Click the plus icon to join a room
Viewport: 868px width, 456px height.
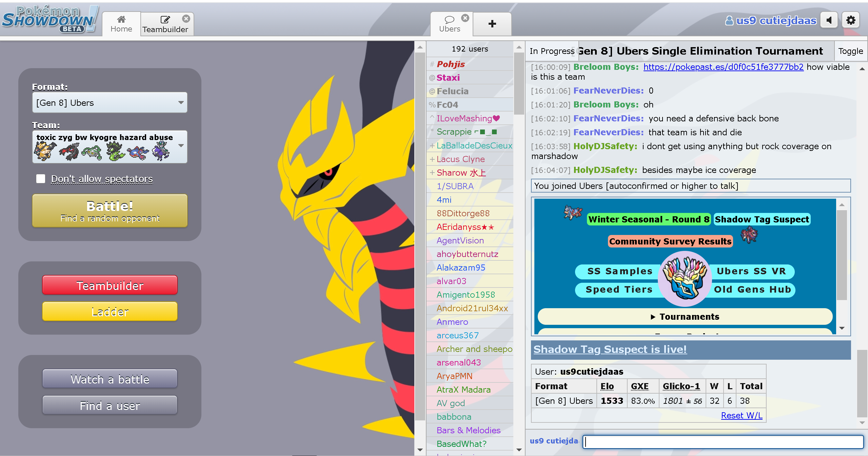492,24
